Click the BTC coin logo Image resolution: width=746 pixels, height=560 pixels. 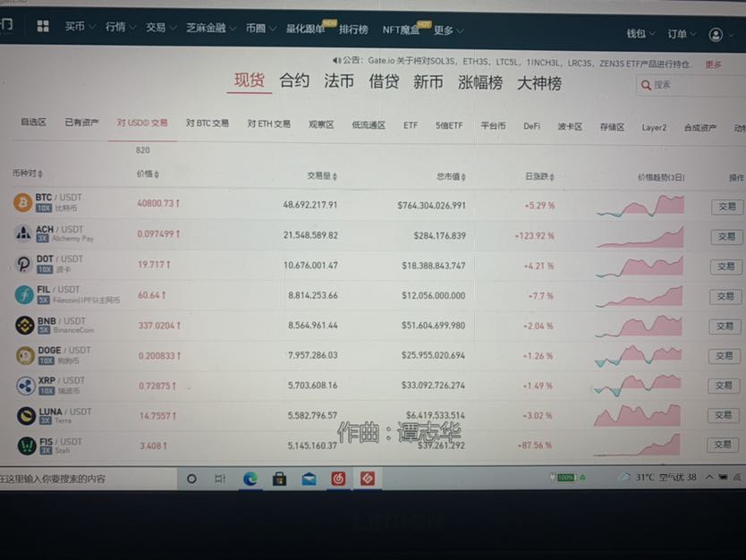pos(22,202)
